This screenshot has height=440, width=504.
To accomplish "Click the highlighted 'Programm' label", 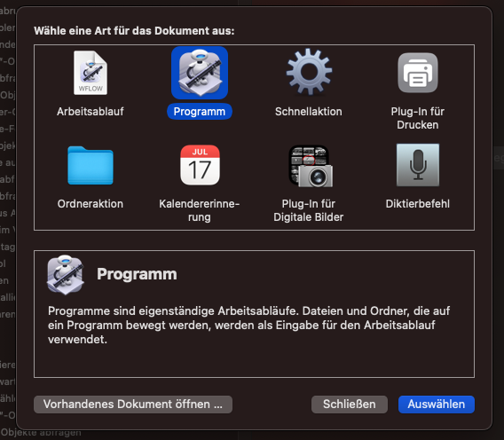I will pyautogui.click(x=200, y=112).
